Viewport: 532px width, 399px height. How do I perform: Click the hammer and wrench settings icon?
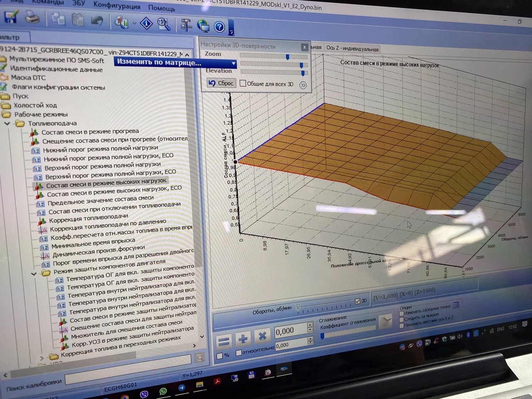[x=185, y=25]
